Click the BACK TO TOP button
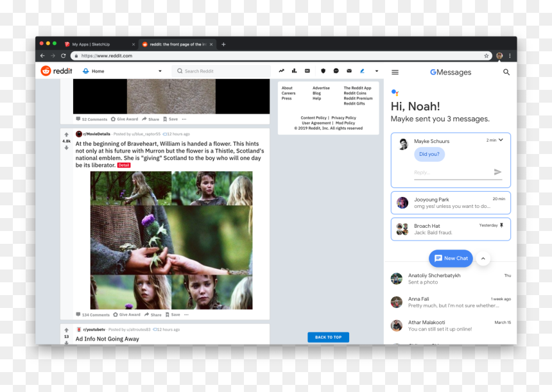The height and width of the screenshot is (392, 552). tap(329, 337)
